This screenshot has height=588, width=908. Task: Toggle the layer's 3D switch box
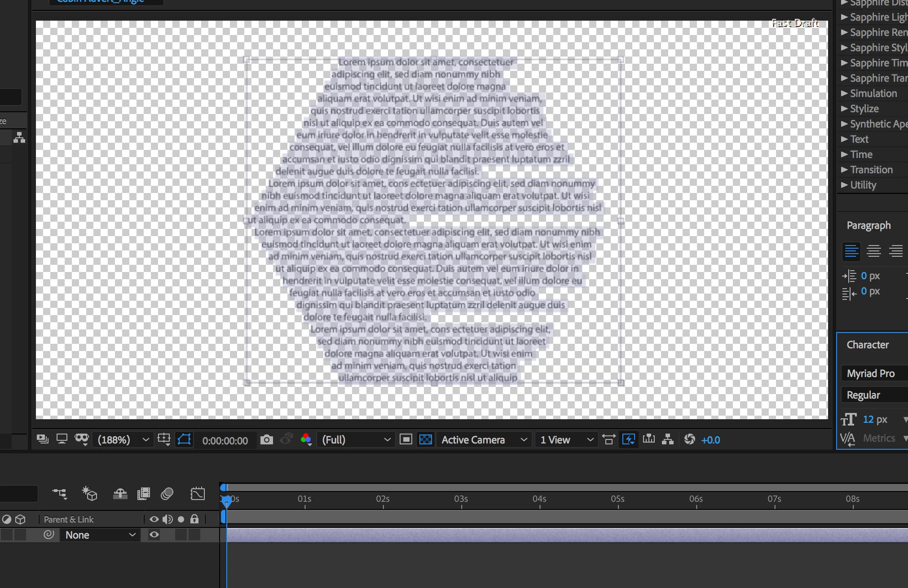click(x=20, y=535)
